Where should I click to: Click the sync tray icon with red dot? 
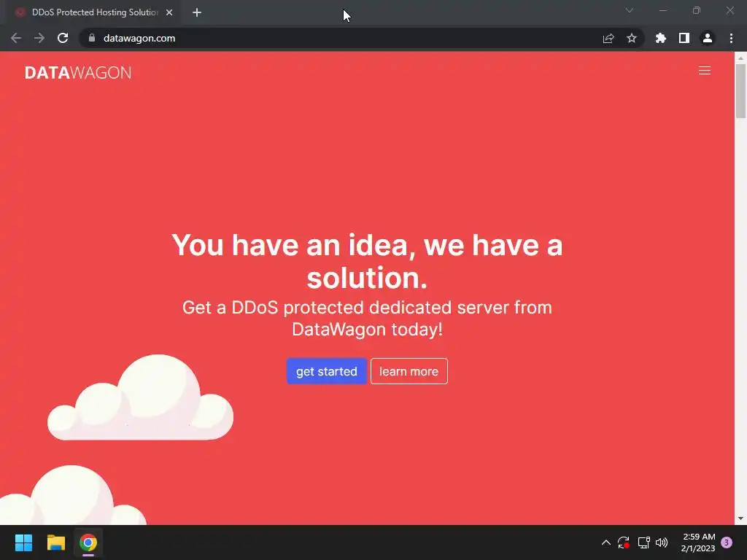pyautogui.click(x=623, y=542)
